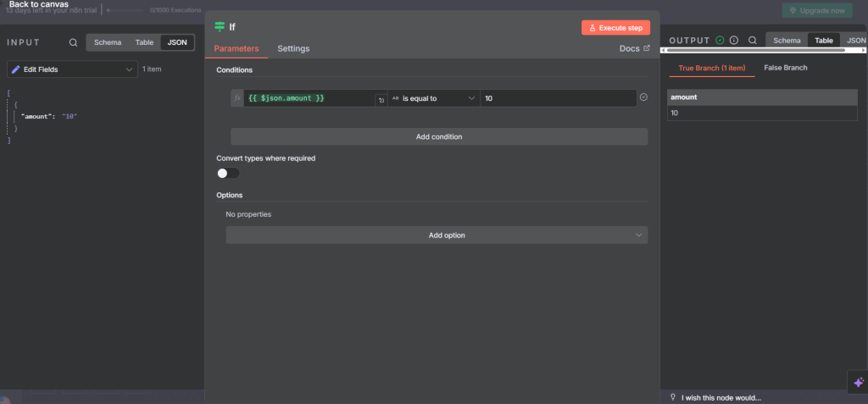Screen dimensions: 868x404
Task: Click the green success checkmark next to Output
Action: pyautogui.click(x=720, y=40)
